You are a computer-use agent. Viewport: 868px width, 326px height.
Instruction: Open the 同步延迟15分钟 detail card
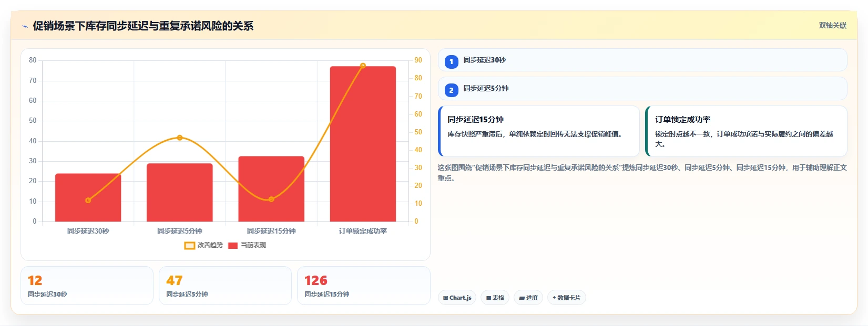[539, 131]
